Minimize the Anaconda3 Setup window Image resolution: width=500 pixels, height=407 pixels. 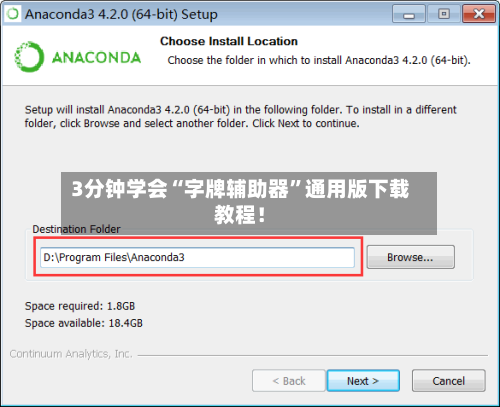[x=409, y=14]
